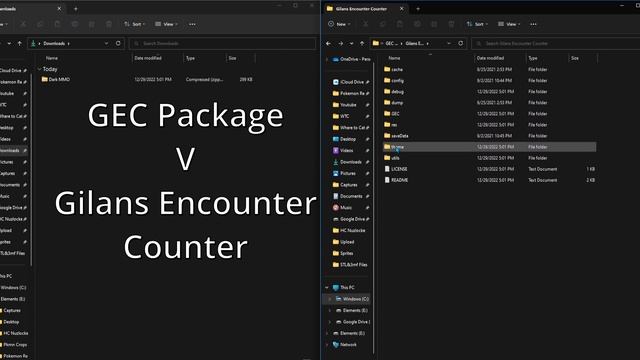Open iCloud Drive in Gilans Encounter Counter sidebar
The height and width of the screenshot is (360, 640).
point(351,82)
